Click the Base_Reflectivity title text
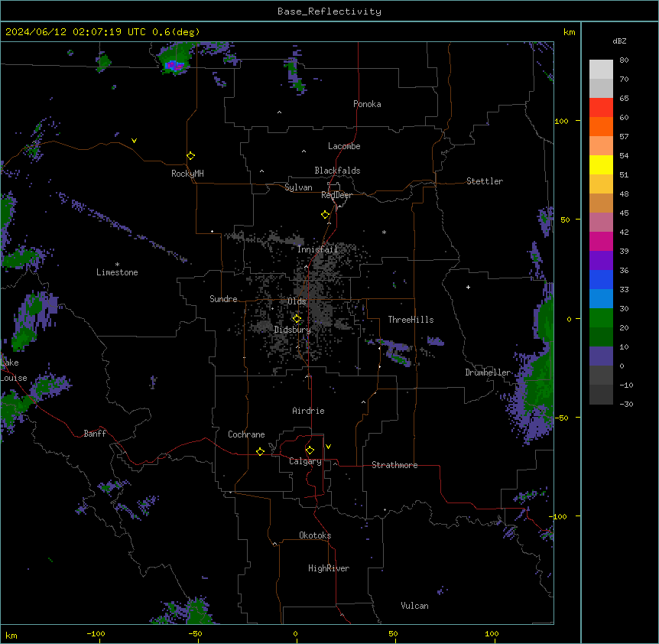Screen dimensions: 659x644 coord(329,11)
